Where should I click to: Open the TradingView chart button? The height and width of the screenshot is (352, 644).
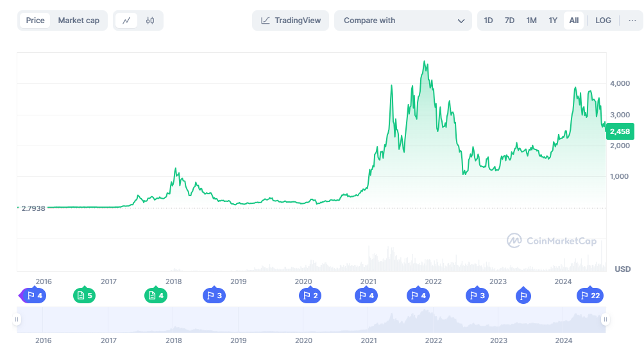[x=291, y=21]
